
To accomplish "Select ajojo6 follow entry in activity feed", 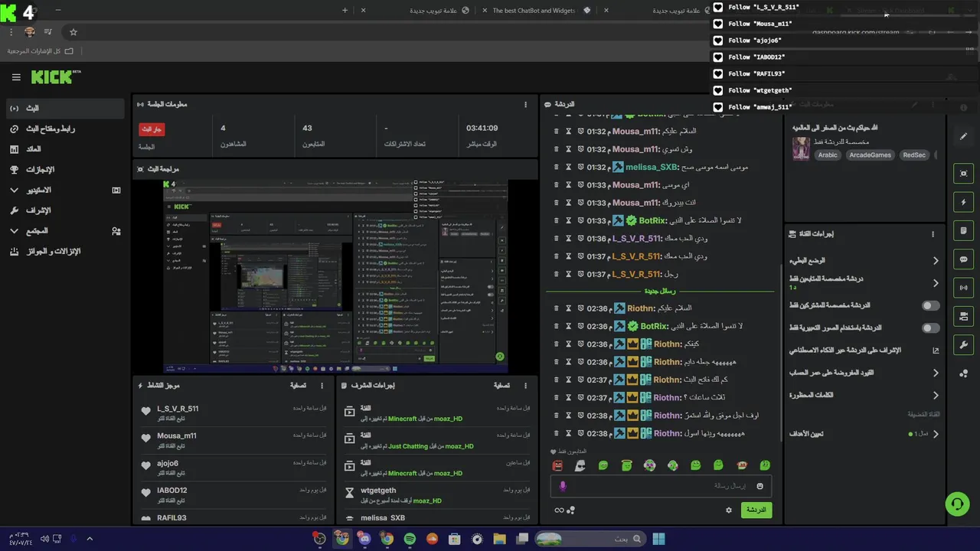I will tap(233, 467).
